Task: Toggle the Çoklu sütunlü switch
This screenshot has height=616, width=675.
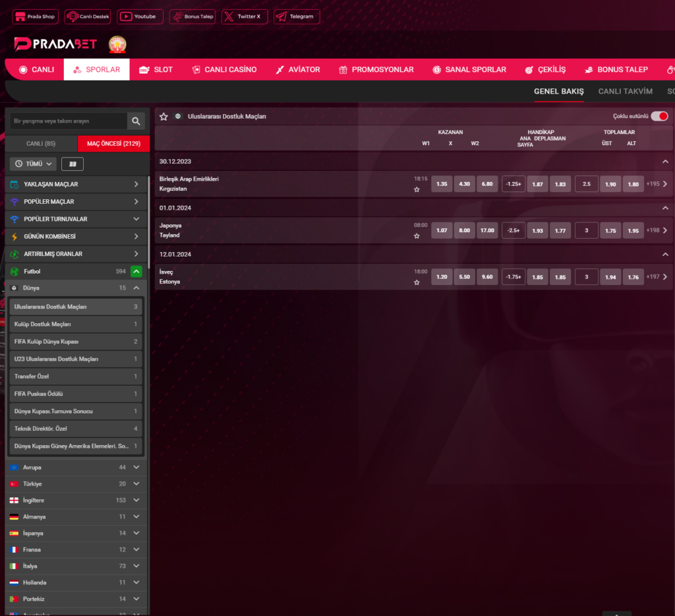Action: 659,116
